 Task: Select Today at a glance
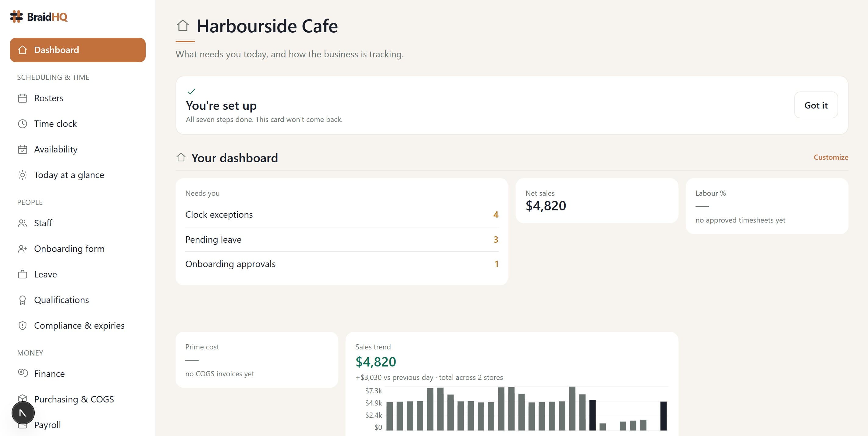(x=77, y=175)
